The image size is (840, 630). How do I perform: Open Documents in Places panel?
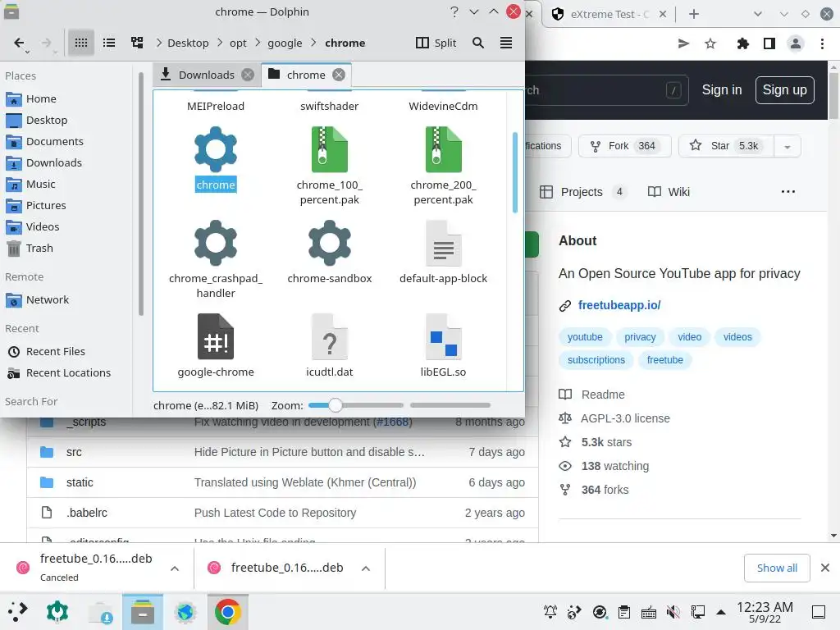click(x=55, y=141)
